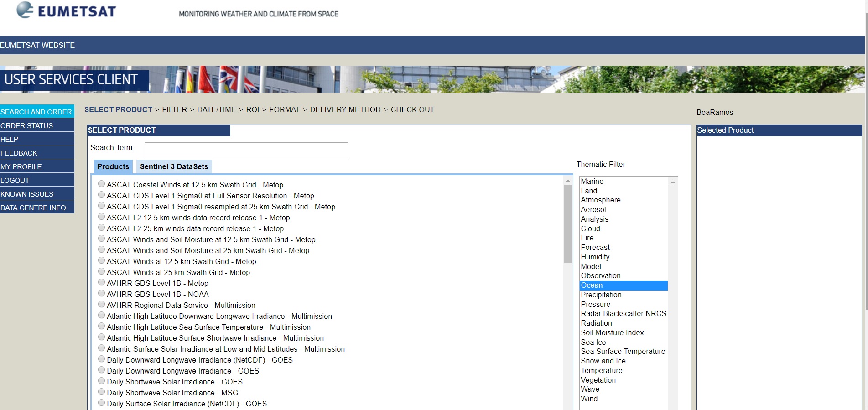Select Atlantic High Latitude Surface Shortwave Irradiance

(x=101, y=337)
